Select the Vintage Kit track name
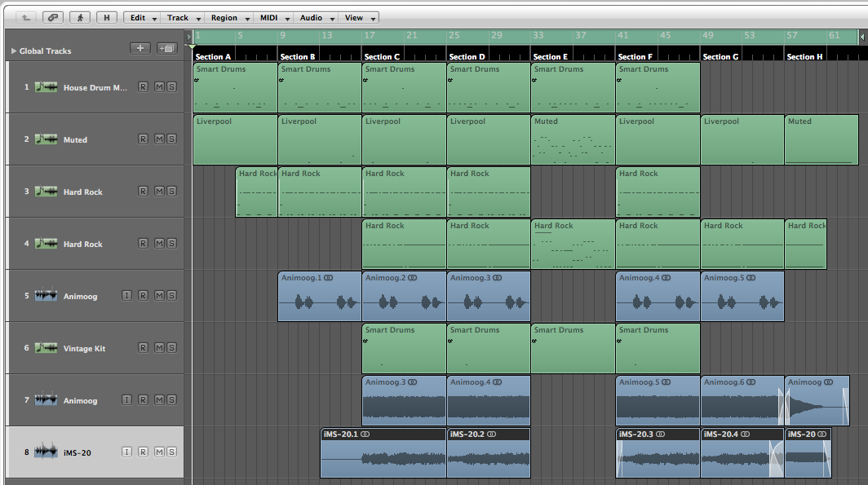868x485 pixels. [84, 348]
